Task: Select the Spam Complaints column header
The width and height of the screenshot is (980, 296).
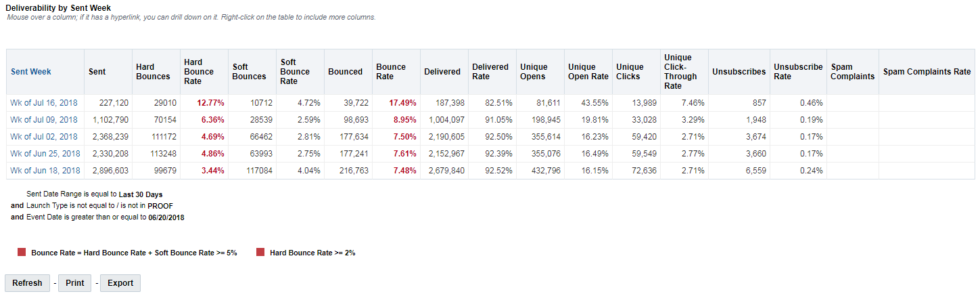Action: (x=852, y=72)
